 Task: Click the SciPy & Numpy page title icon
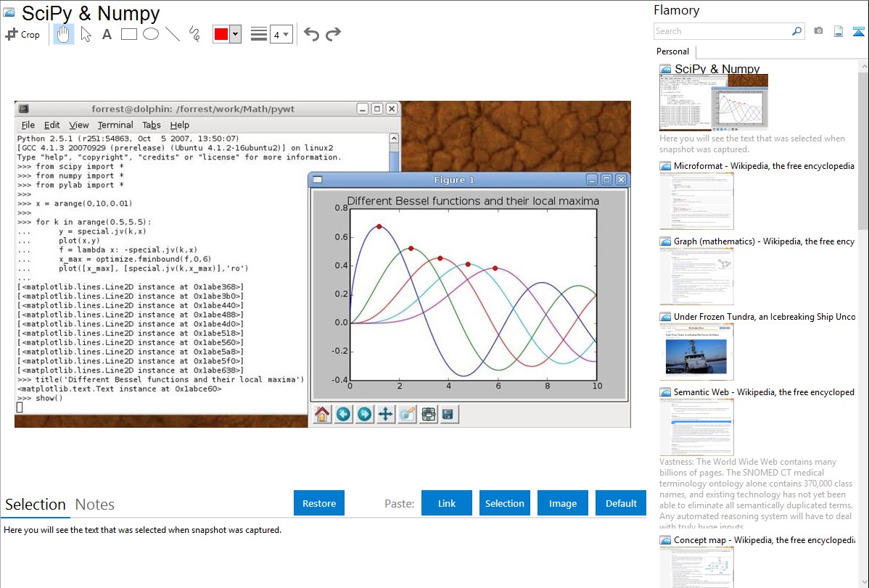(x=9, y=13)
